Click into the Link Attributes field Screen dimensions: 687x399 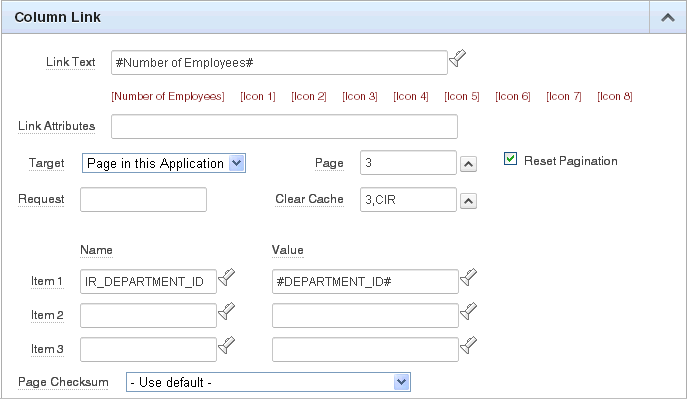click(284, 127)
